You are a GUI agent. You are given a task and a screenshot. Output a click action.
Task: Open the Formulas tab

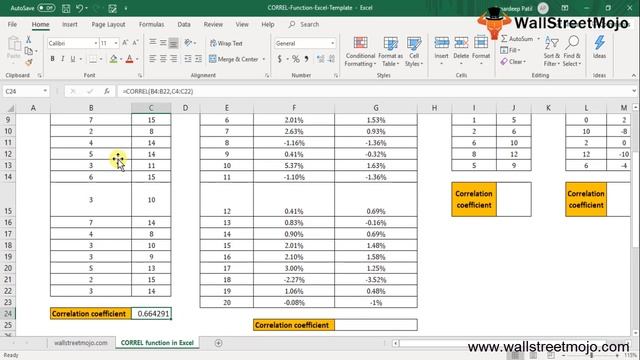pyautogui.click(x=151, y=24)
